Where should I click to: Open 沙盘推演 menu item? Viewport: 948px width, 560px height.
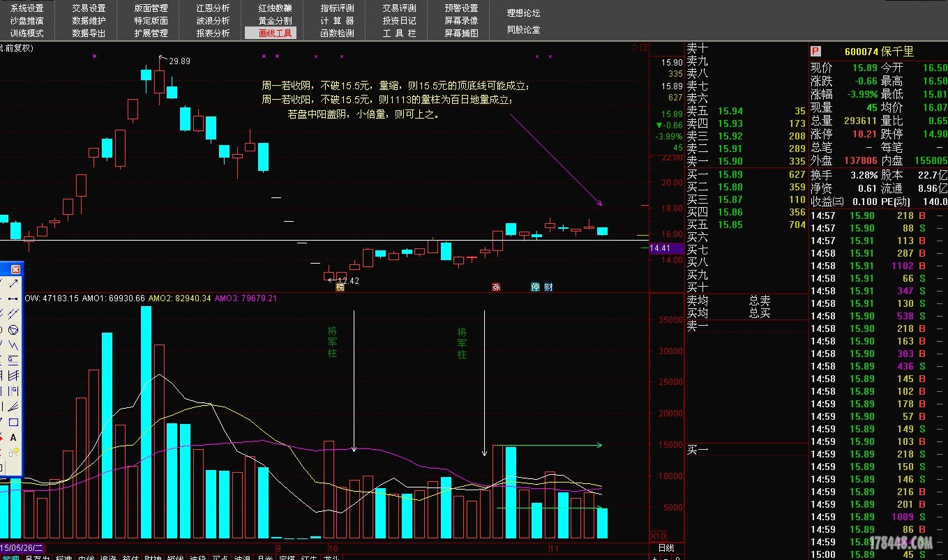(27, 21)
